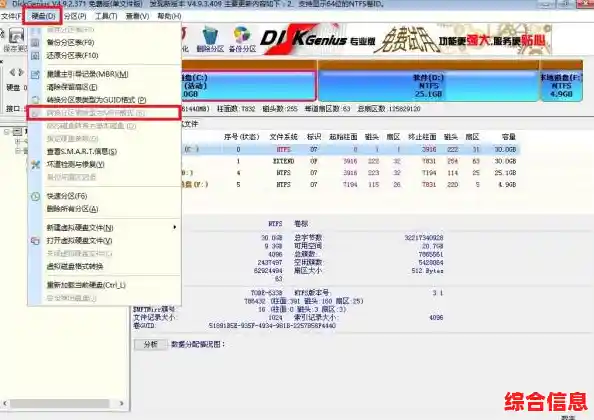This screenshot has width=594, height=420.
Task: Select the C: partition block in disk map
Action: click(x=248, y=86)
